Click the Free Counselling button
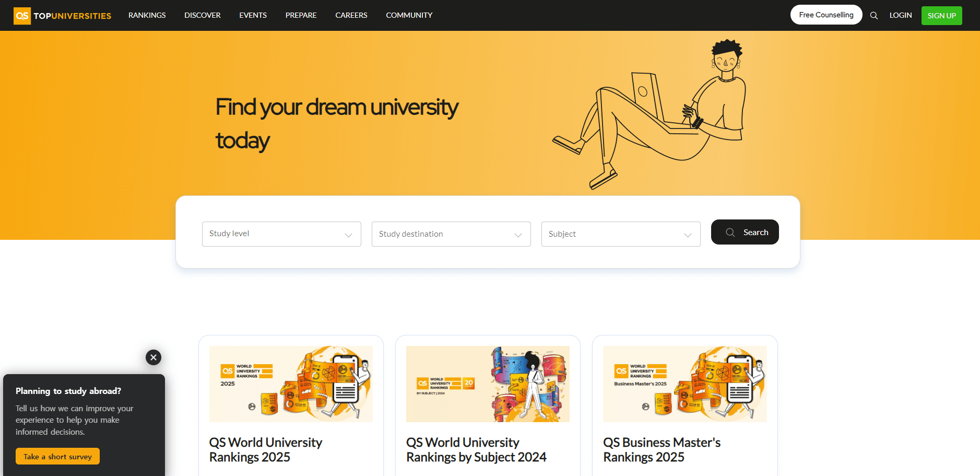 tap(826, 15)
